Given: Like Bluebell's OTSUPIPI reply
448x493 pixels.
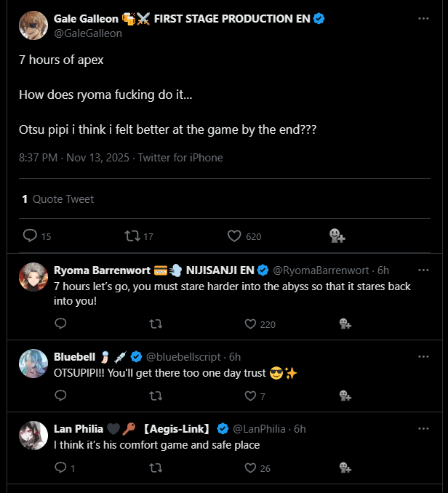Looking at the screenshot, I should 250,396.
